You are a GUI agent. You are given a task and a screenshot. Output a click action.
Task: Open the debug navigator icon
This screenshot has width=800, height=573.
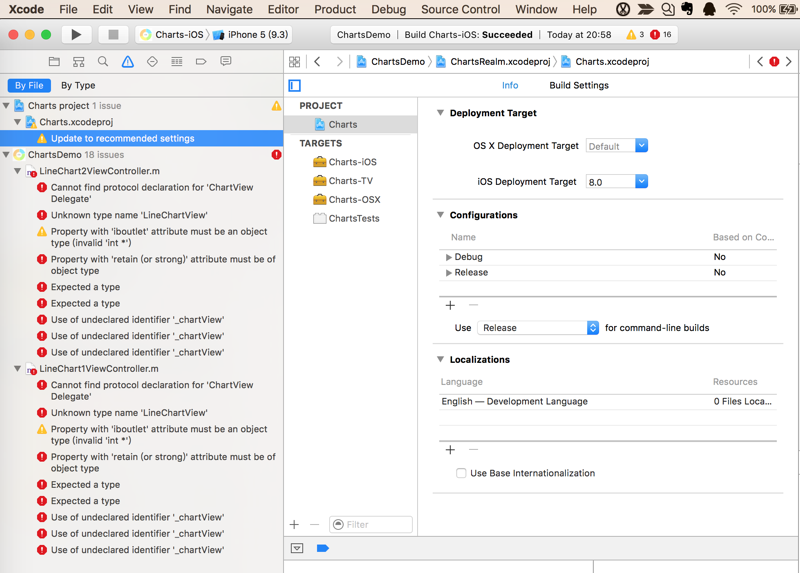pyautogui.click(x=177, y=62)
